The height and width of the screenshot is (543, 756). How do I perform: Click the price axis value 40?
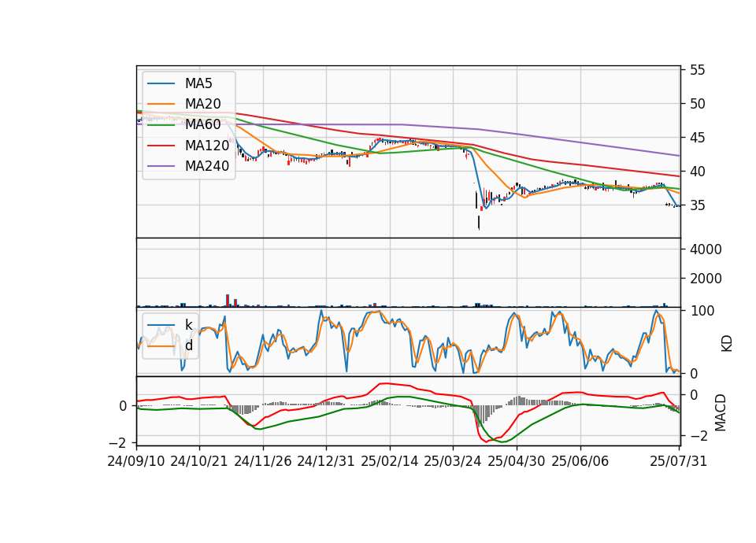697,172
